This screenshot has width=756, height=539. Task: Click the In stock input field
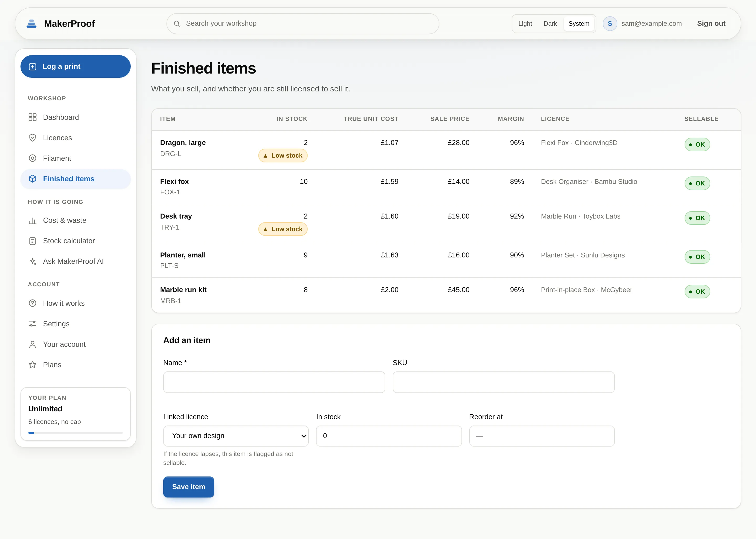(x=388, y=436)
